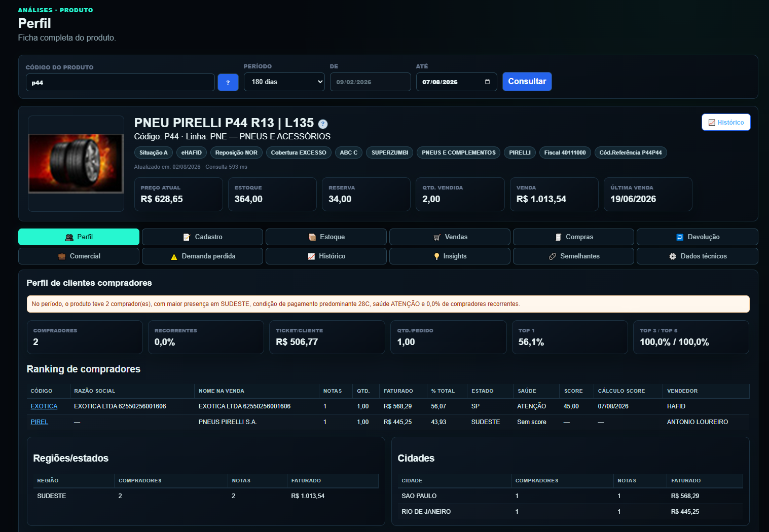The image size is (769, 532).
Task: Select the Vendas tab with cart icon
Action: tap(450, 237)
